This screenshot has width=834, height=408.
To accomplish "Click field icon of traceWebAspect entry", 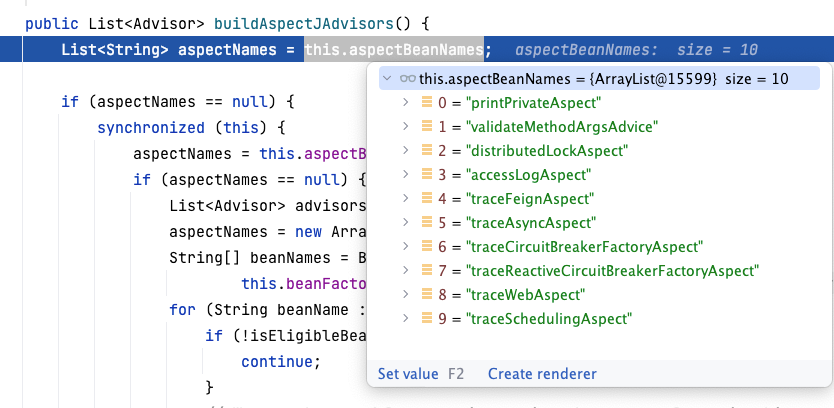I will (x=427, y=295).
